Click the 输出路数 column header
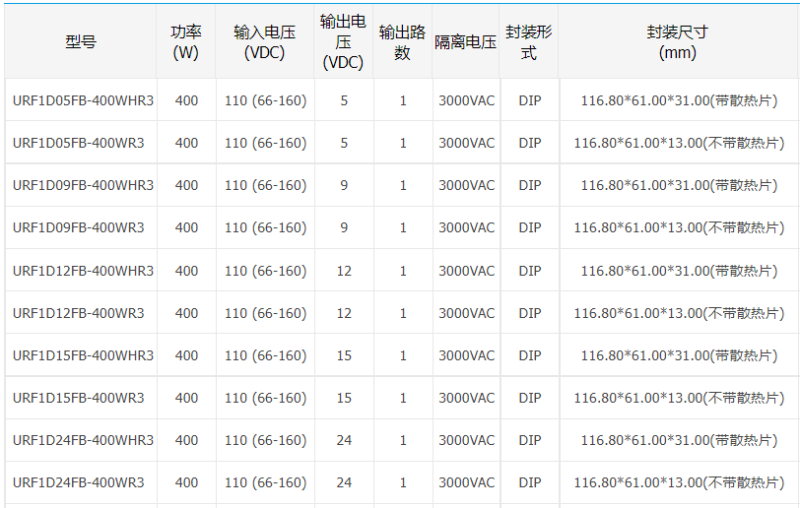 tap(402, 42)
